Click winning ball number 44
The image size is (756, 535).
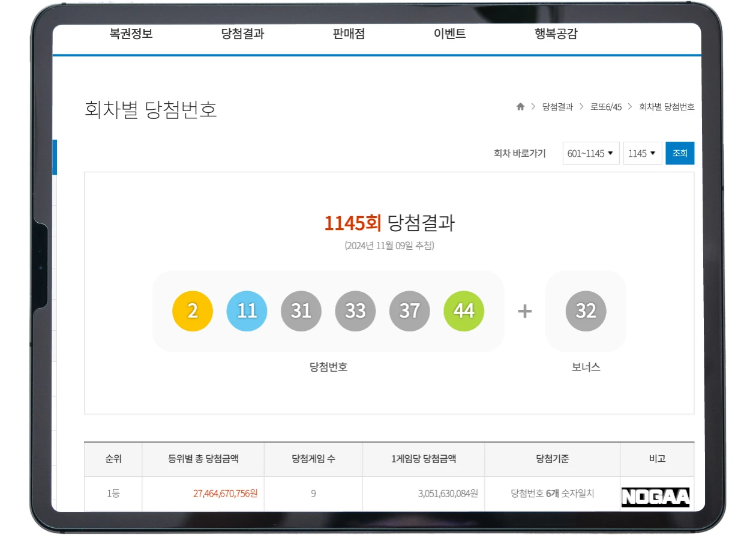click(x=463, y=311)
